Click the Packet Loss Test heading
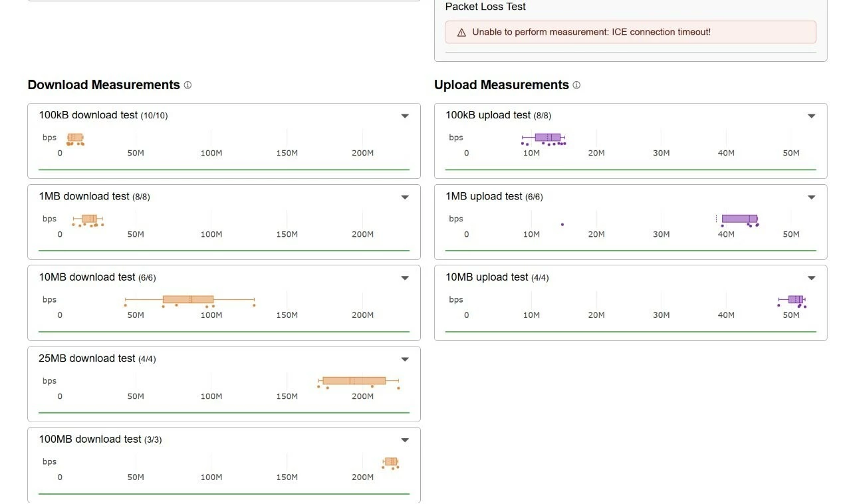 (x=485, y=7)
